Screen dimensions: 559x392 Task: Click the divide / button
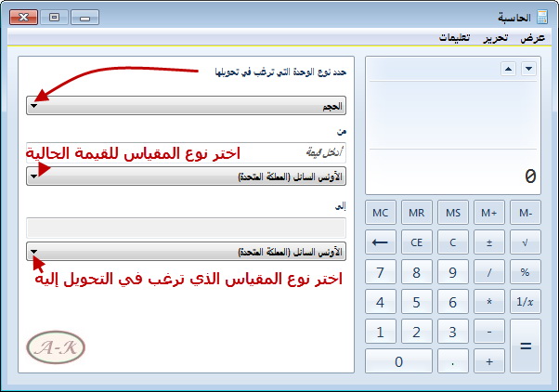[x=489, y=272]
